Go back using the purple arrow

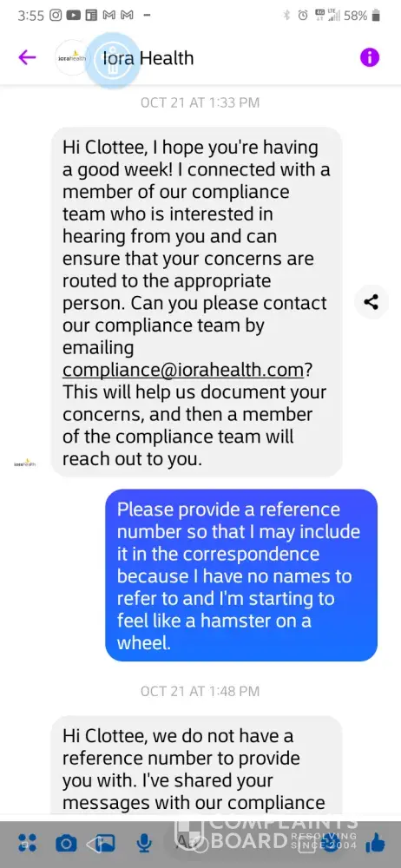[x=27, y=57]
